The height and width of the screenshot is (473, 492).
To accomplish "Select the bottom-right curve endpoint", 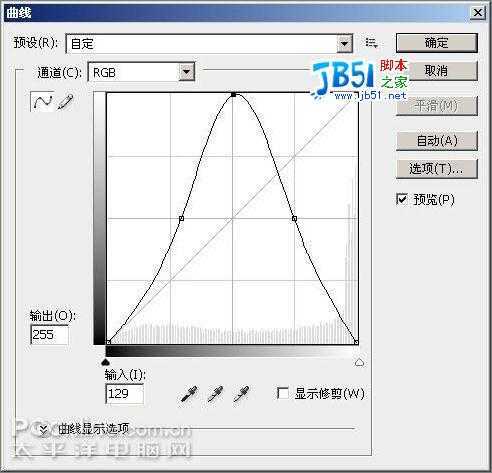I will coord(356,342).
